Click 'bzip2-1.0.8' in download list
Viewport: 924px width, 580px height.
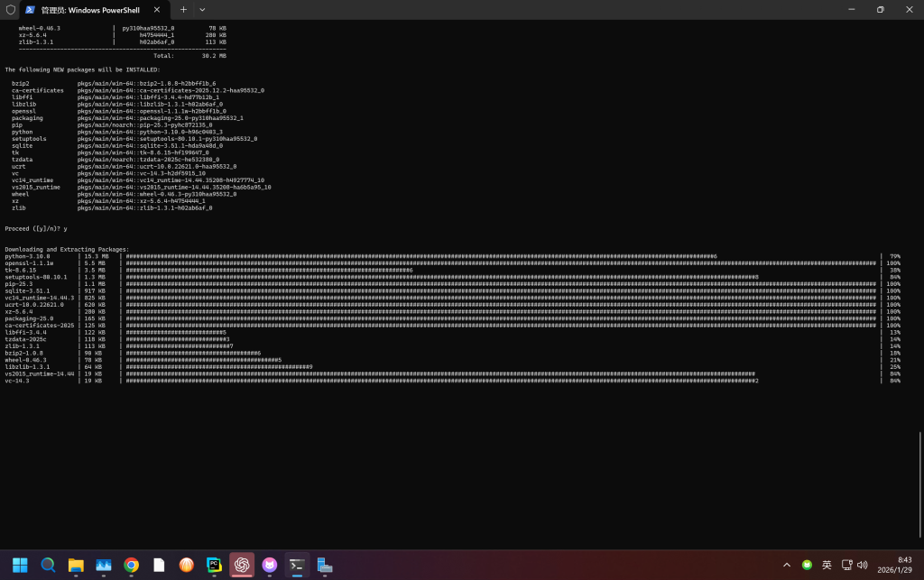(x=23, y=354)
